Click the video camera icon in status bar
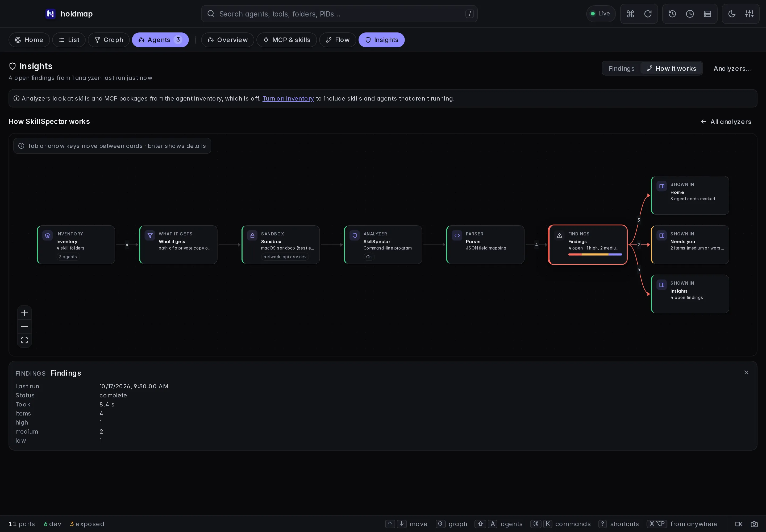Image resolution: width=766 pixels, height=532 pixels. coord(739,524)
